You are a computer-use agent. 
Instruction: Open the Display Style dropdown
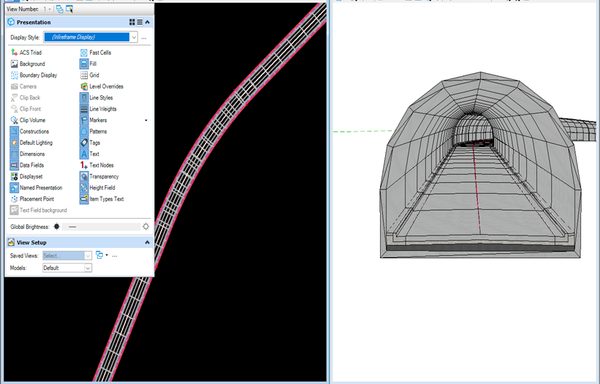coord(134,37)
